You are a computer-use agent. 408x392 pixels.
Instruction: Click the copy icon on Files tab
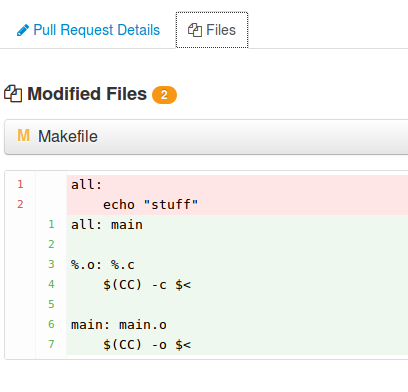(x=195, y=30)
